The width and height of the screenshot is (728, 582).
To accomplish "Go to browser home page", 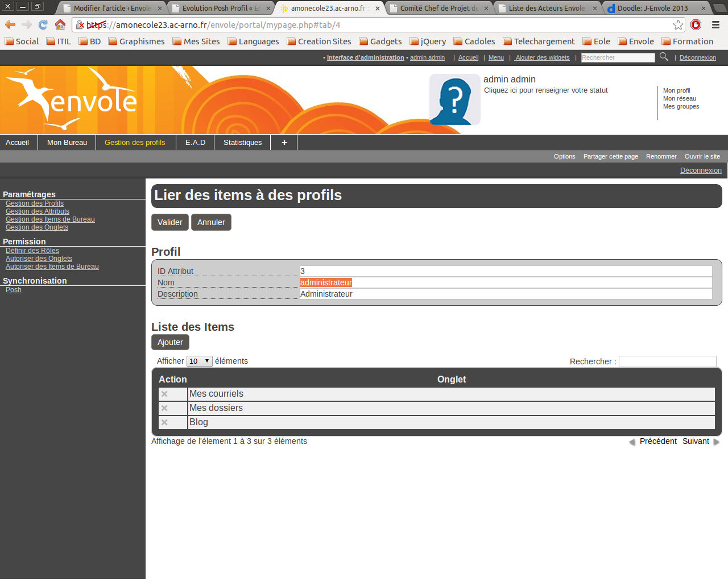I will pos(60,24).
